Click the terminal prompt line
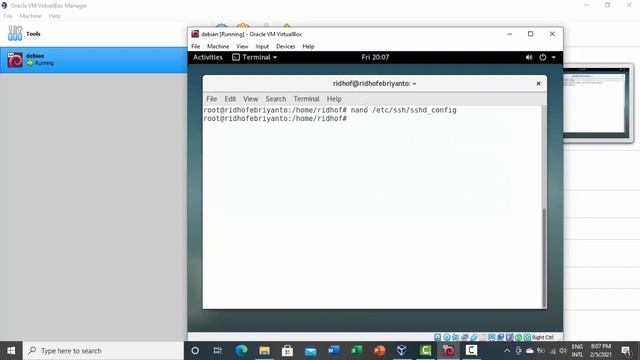 (275, 119)
